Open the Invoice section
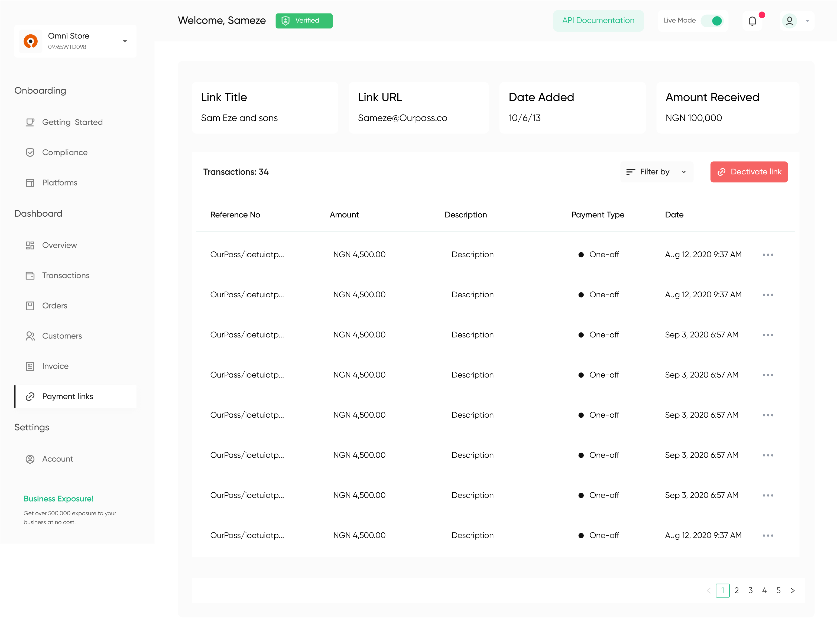 (56, 366)
